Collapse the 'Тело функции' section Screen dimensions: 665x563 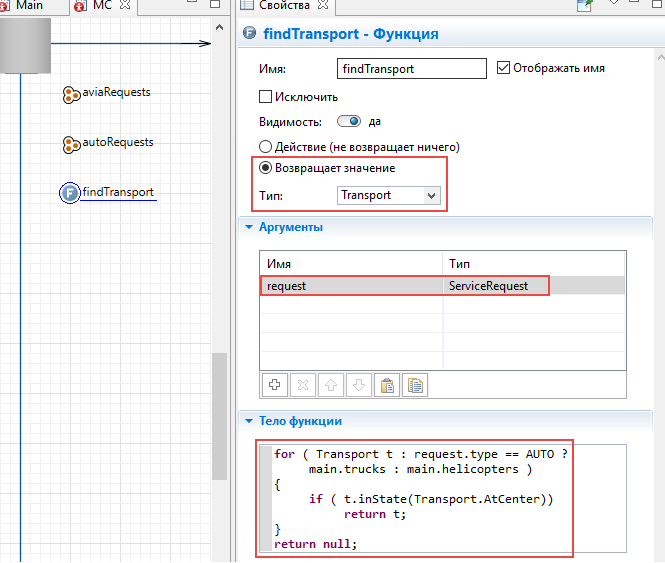point(249,421)
